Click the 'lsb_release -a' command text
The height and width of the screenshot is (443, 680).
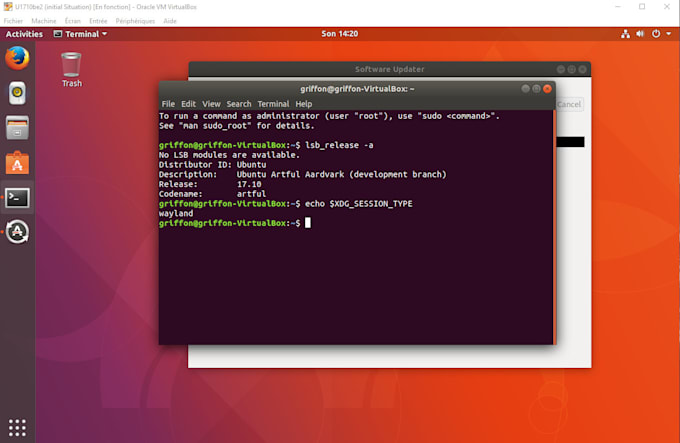[339, 145]
